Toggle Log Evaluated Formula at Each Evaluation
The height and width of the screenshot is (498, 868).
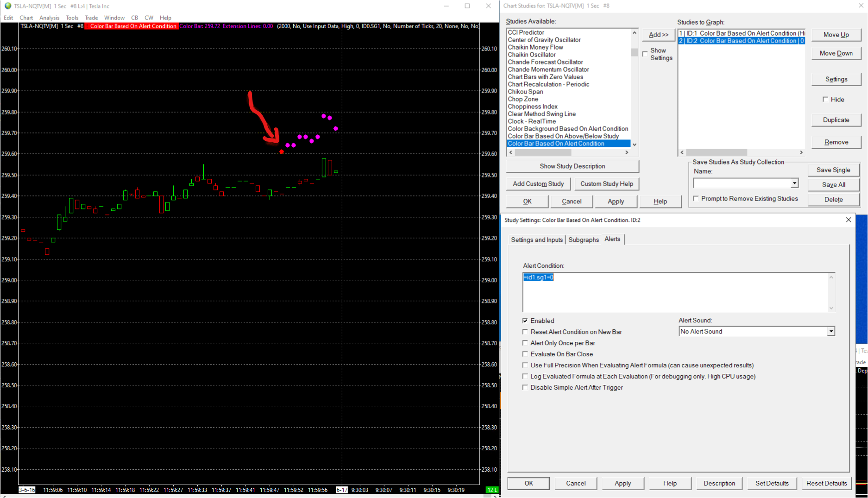click(x=525, y=376)
